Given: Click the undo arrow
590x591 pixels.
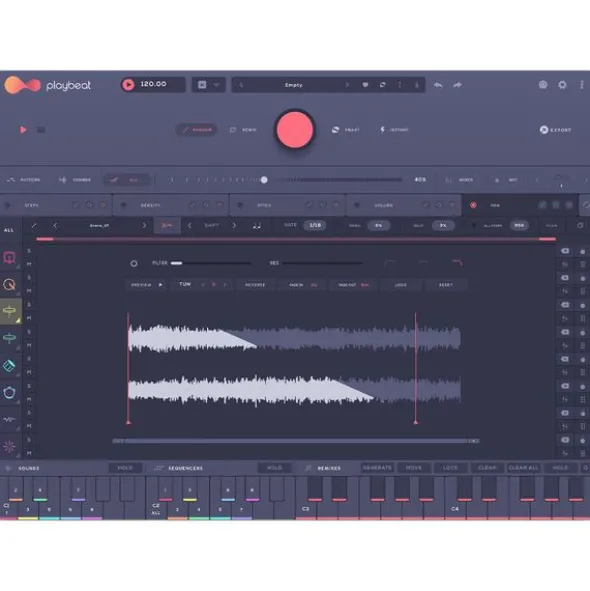Looking at the screenshot, I should (438, 85).
